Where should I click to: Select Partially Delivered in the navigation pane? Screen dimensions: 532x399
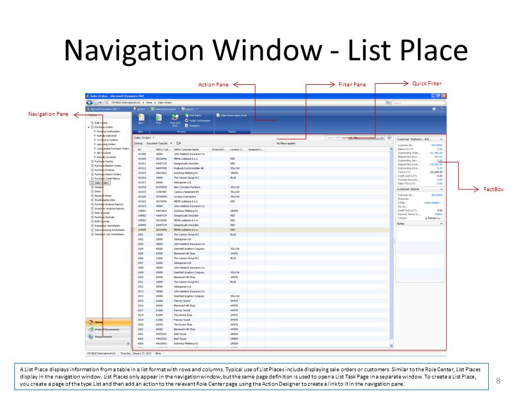point(106,136)
